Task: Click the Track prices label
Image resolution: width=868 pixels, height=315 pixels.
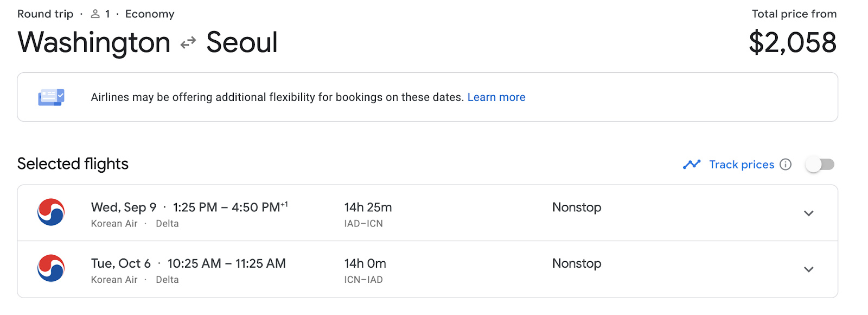Action: click(742, 165)
